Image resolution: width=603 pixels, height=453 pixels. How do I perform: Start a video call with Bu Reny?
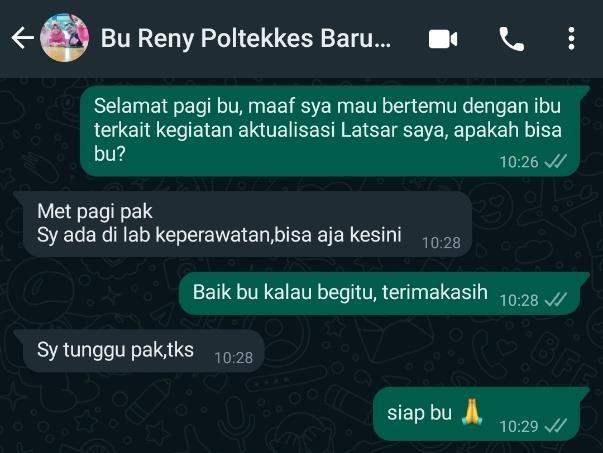click(x=443, y=39)
